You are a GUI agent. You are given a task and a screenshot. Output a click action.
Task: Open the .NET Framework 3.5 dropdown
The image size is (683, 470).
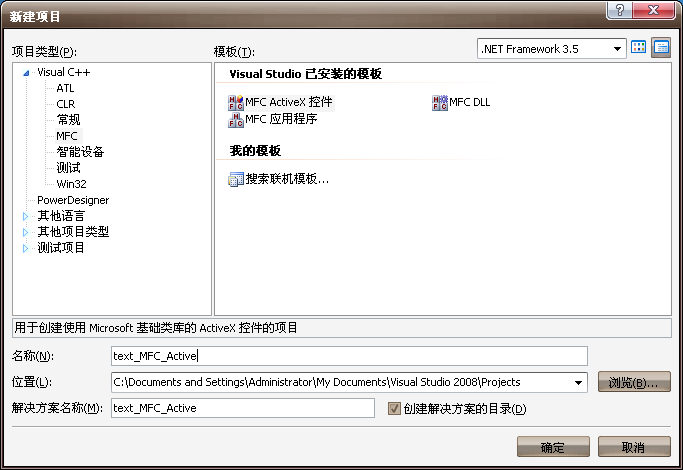(617, 49)
